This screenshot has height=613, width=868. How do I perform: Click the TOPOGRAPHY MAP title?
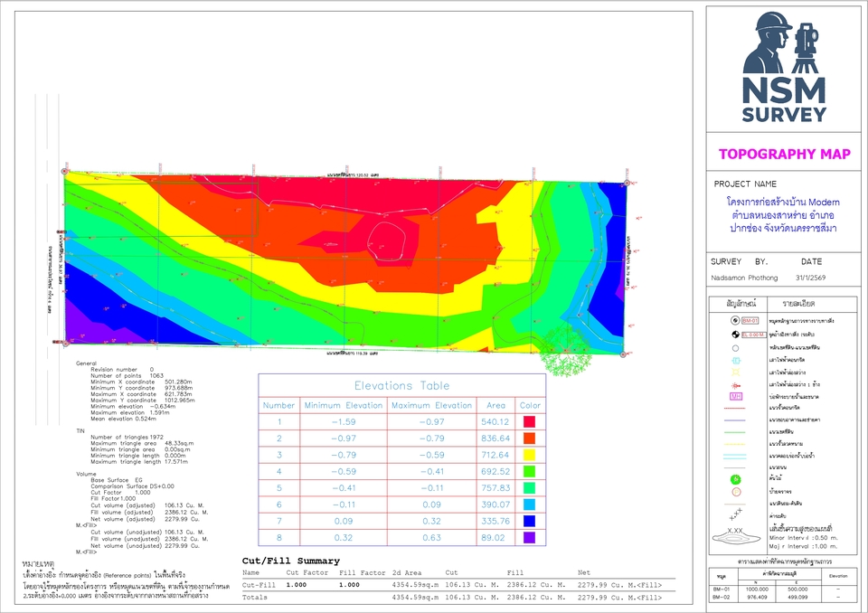pos(784,154)
